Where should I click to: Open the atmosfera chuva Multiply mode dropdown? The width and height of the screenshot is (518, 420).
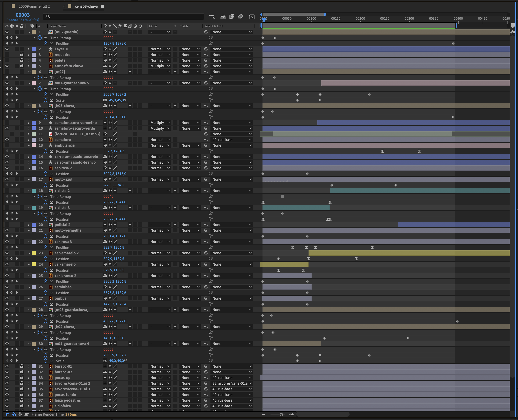click(160, 66)
